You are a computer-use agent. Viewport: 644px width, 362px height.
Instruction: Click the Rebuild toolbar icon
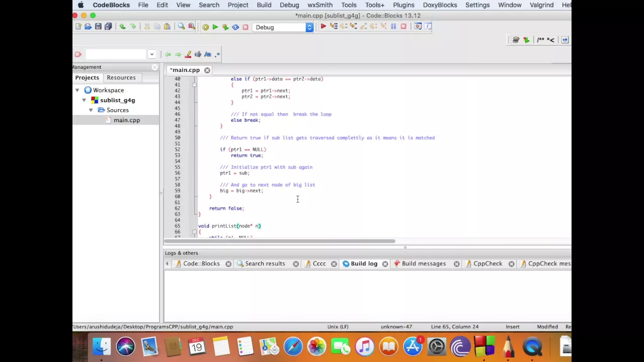[x=235, y=27]
